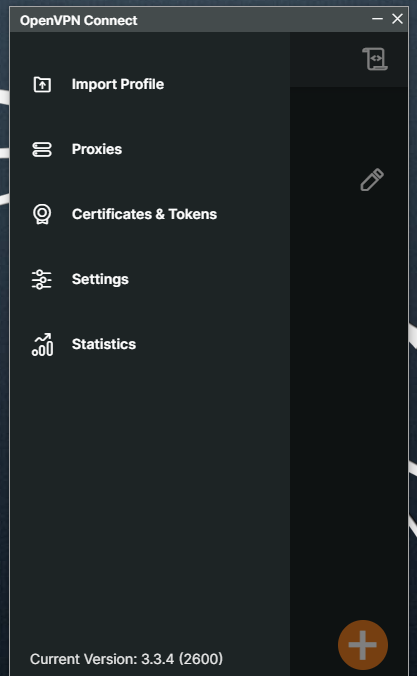This screenshot has width=417, height=676.
Task: Click the Certificates & Tokens badge icon
Action: point(42,214)
